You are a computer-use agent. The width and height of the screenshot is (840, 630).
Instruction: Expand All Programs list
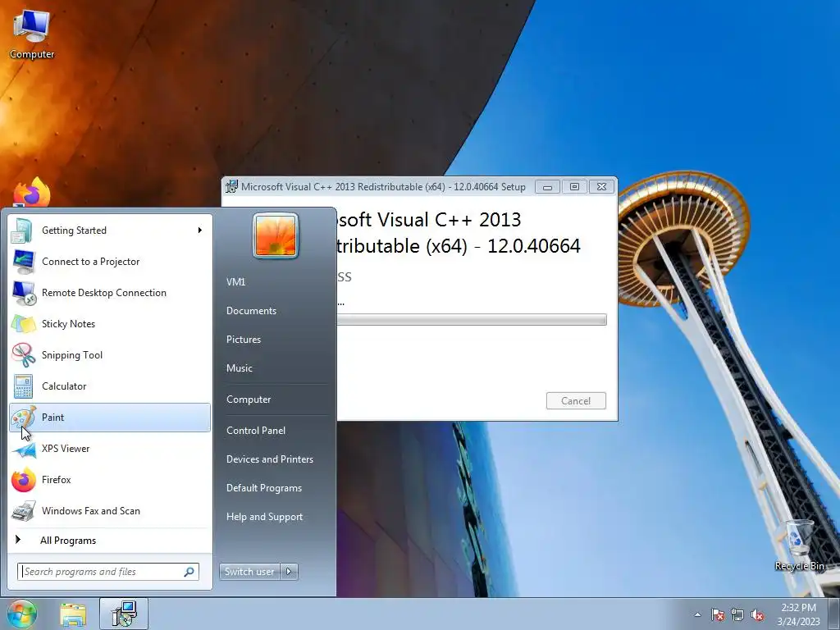(68, 541)
